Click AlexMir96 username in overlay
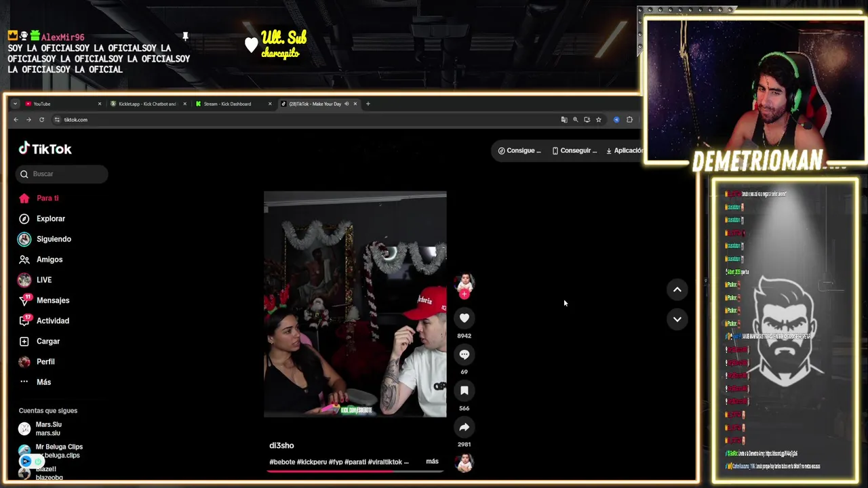The width and height of the screenshot is (868, 488). tap(63, 37)
